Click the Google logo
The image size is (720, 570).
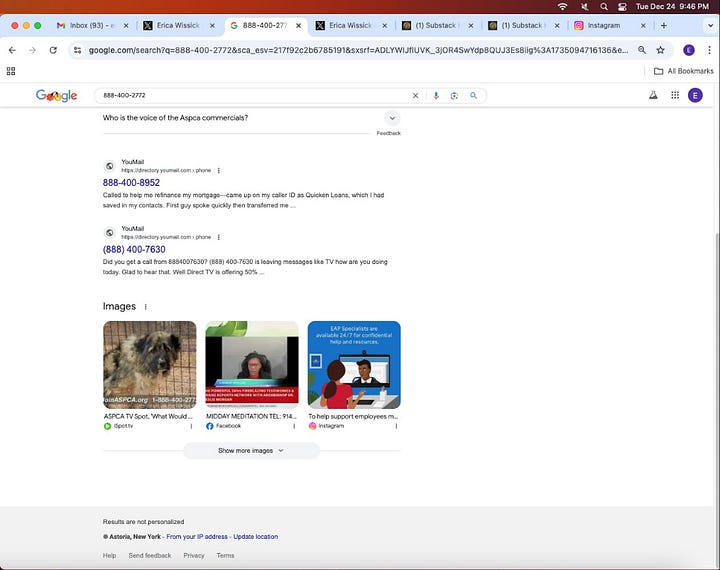click(56, 96)
